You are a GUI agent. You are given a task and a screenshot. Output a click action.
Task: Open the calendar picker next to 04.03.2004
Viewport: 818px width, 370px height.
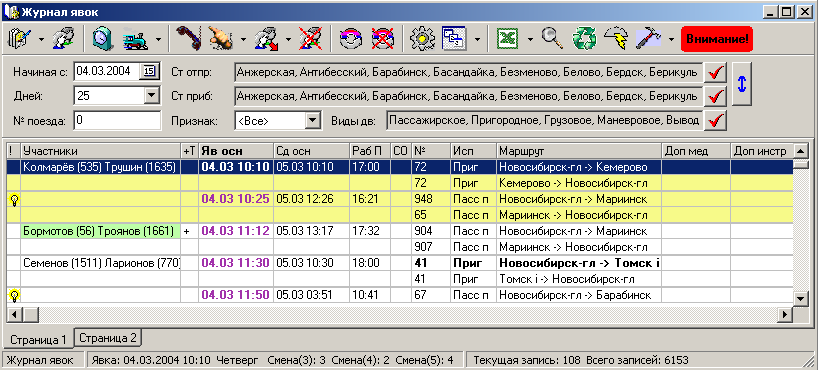(x=150, y=71)
